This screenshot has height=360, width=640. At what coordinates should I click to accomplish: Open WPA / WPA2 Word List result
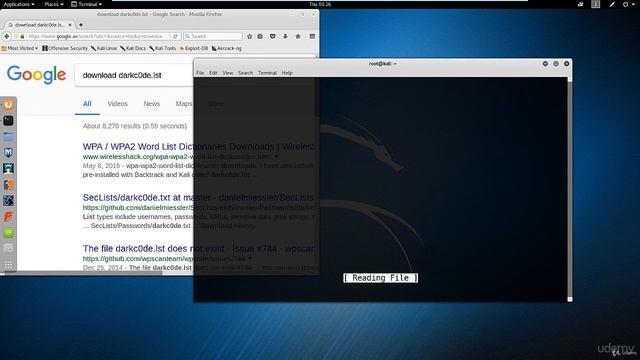point(199,146)
